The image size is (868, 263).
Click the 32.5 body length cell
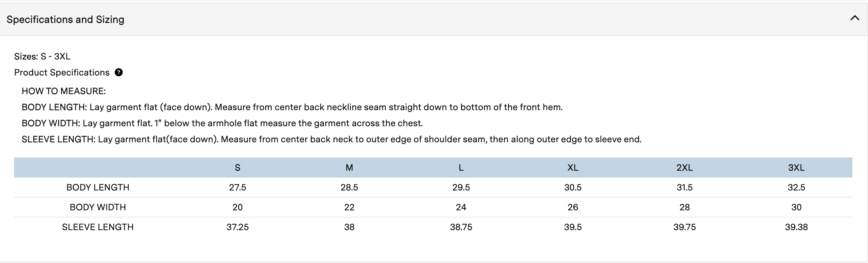(796, 187)
